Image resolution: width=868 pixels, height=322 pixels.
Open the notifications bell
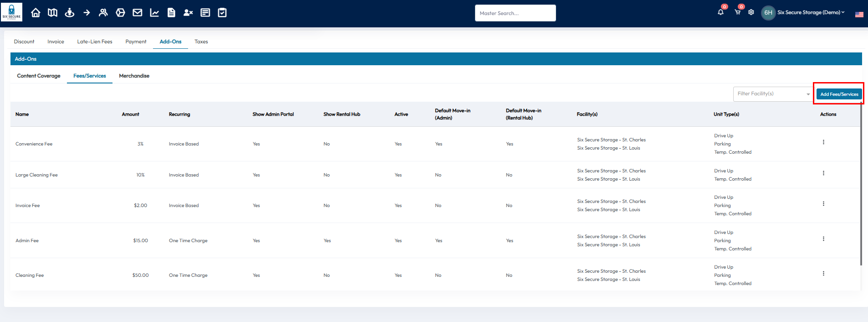(720, 12)
